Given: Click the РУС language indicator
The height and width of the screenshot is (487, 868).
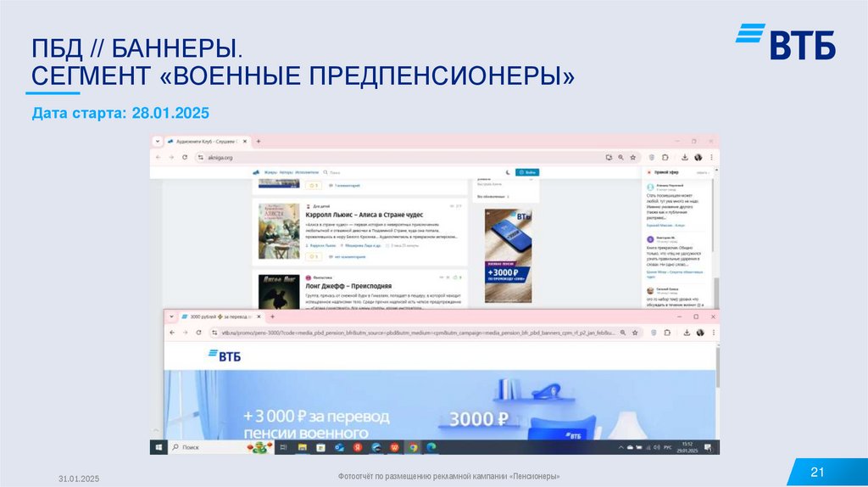Looking at the screenshot, I should tap(668, 447).
